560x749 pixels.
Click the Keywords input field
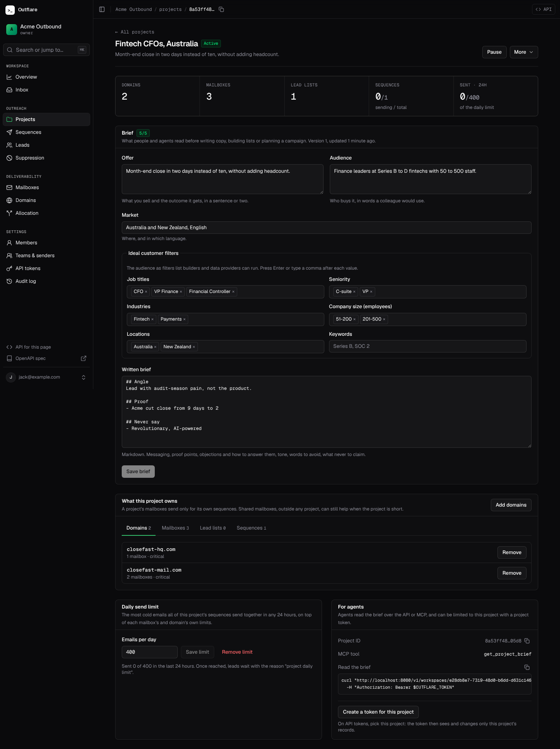click(427, 346)
